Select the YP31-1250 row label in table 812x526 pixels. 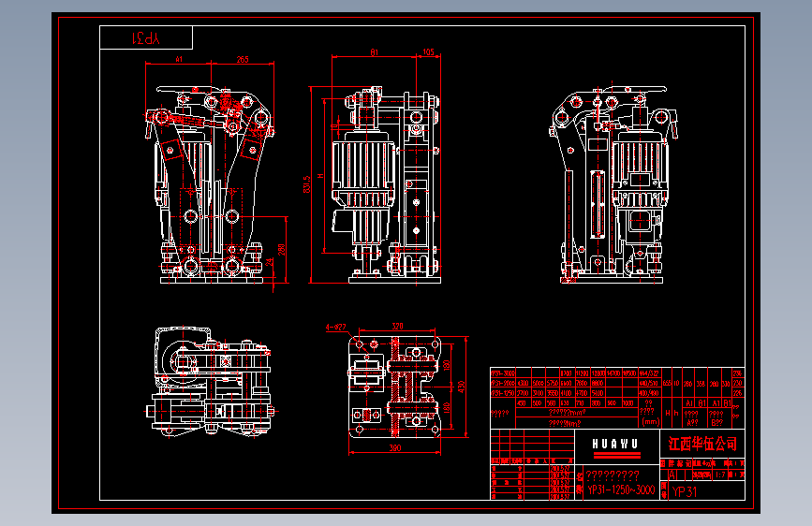tap(503, 393)
